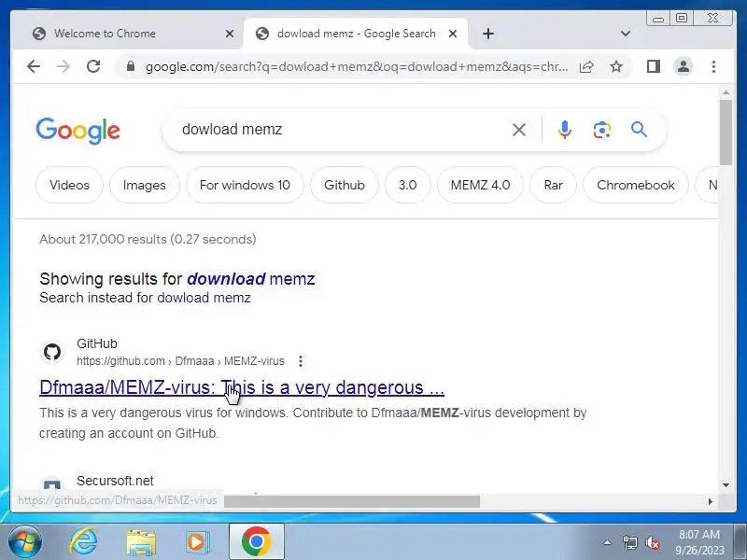
Task: Click the scrollbar up arrow
Action: (726, 92)
